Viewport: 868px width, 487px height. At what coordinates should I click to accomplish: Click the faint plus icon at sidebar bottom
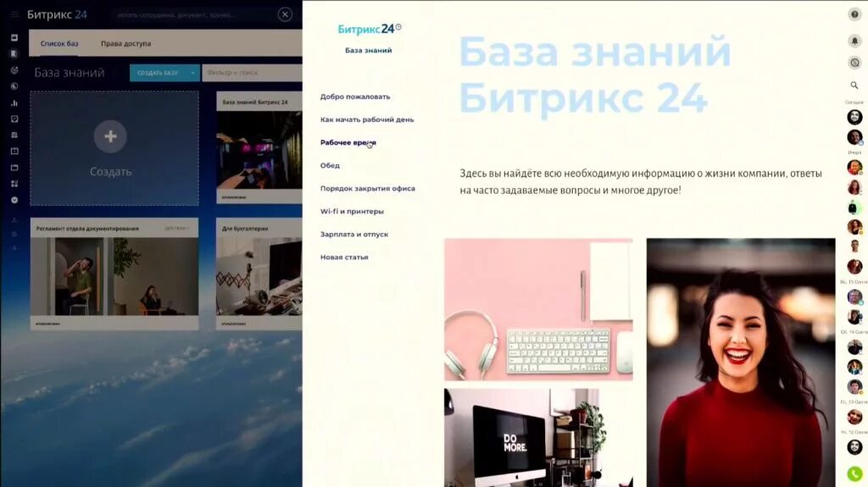[14, 248]
